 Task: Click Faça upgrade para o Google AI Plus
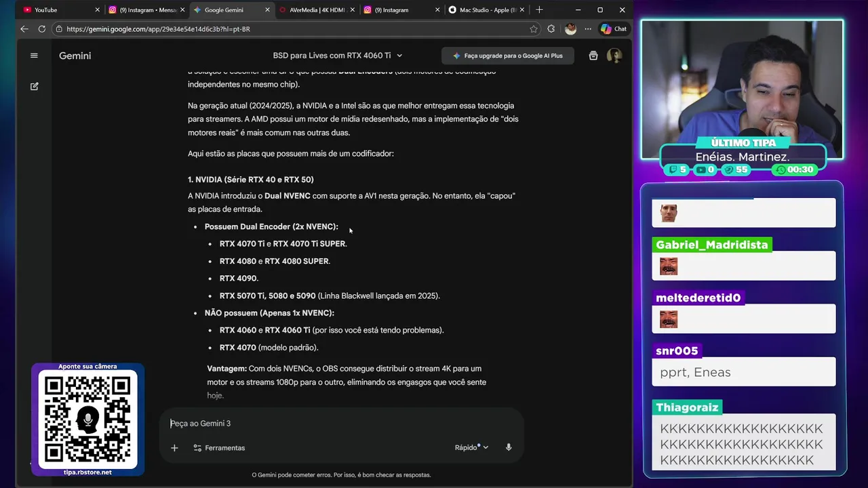tap(508, 56)
